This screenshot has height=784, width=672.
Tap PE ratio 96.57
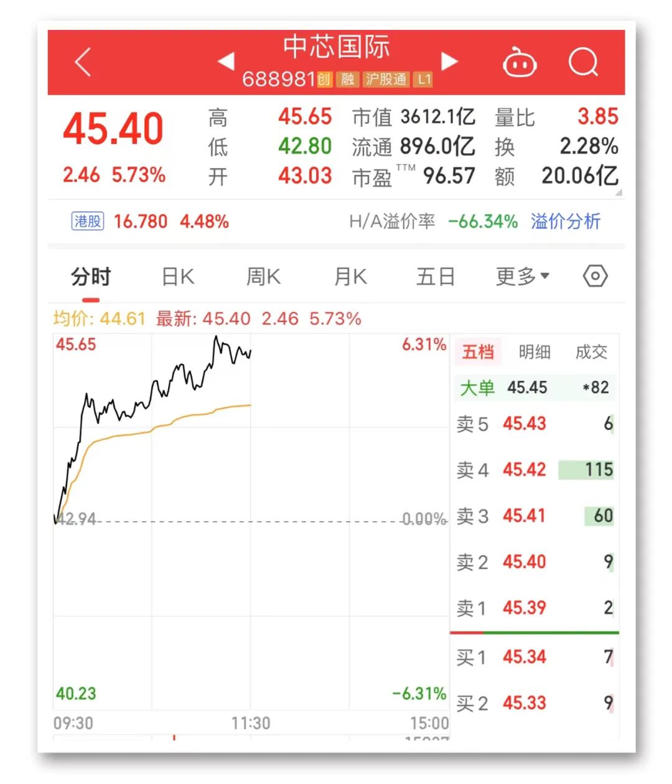[449, 175]
